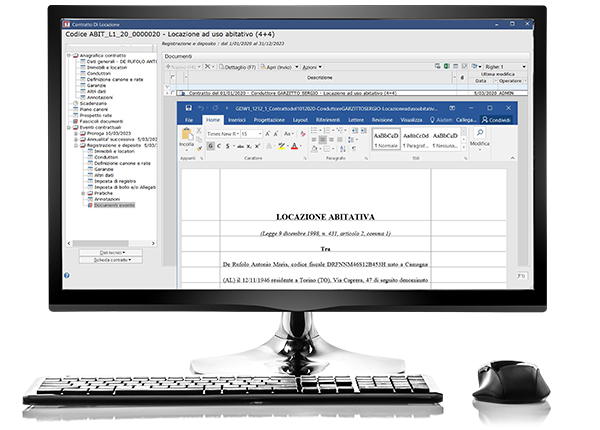Select Documenti evento in the tree

pos(112,204)
